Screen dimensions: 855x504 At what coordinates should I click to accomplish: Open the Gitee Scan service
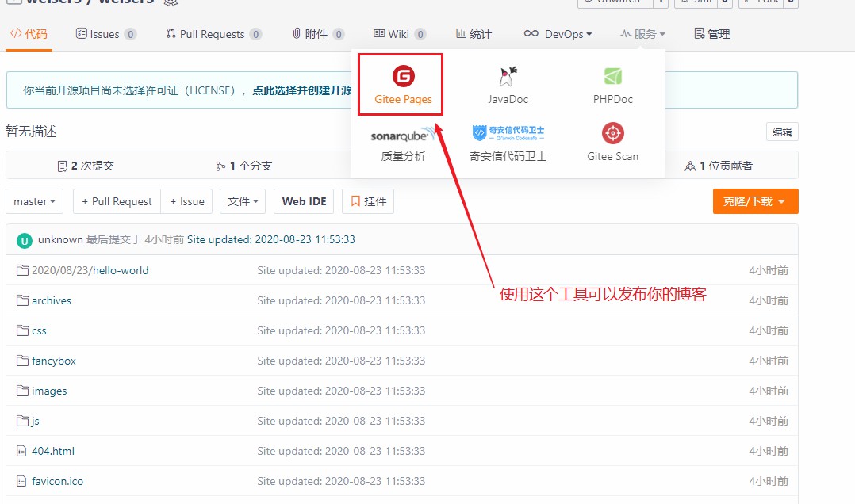[x=612, y=143]
